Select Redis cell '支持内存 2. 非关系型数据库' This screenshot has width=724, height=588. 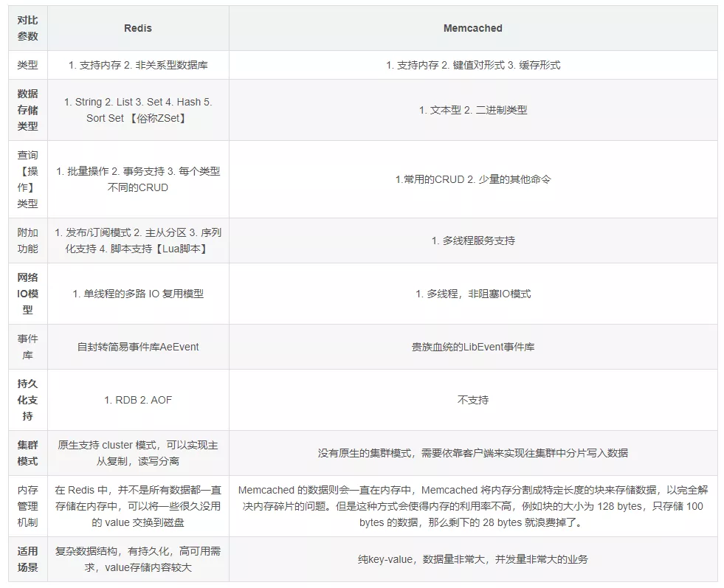click(x=138, y=65)
